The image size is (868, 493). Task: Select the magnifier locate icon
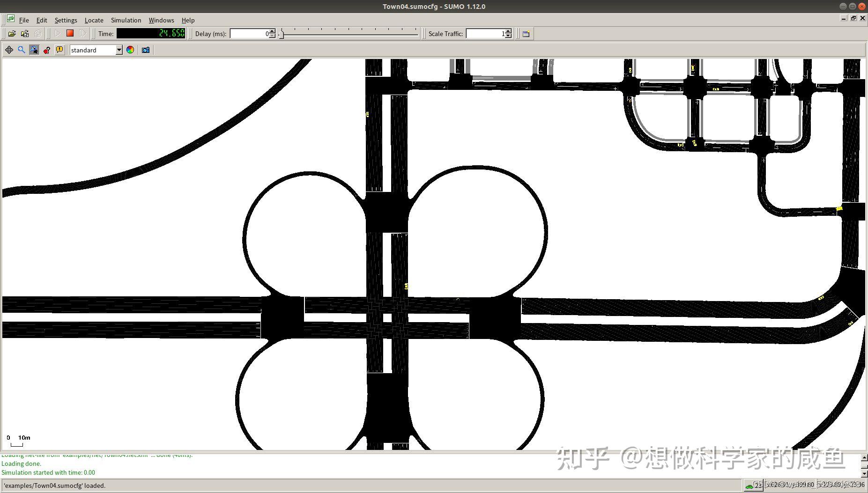22,50
